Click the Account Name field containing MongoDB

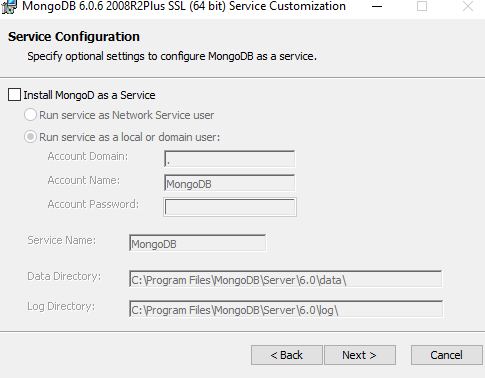[x=230, y=183]
